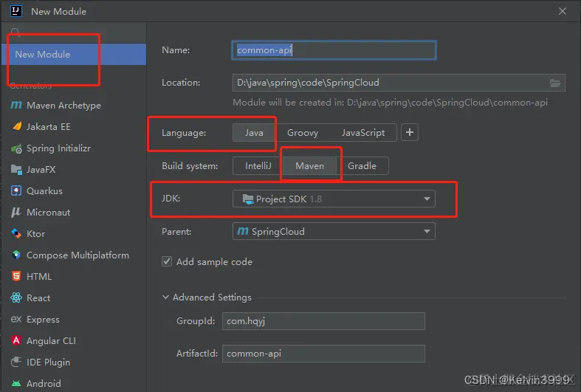Screen dimensions: 581x392
Task: Choose Maven build system
Action: (309, 165)
